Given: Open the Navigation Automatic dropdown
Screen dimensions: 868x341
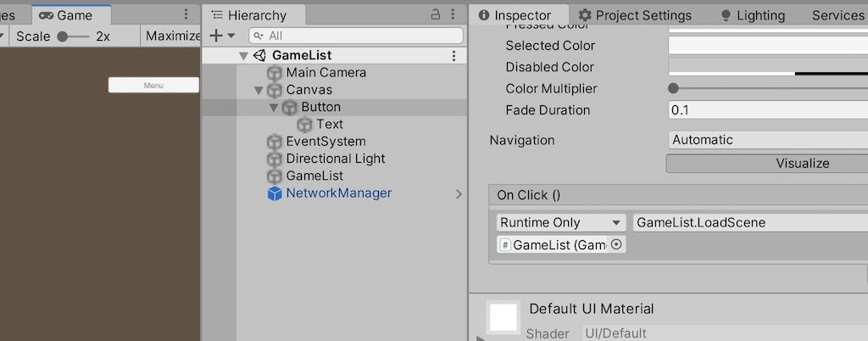Looking at the screenshot, I should [767, 140].
